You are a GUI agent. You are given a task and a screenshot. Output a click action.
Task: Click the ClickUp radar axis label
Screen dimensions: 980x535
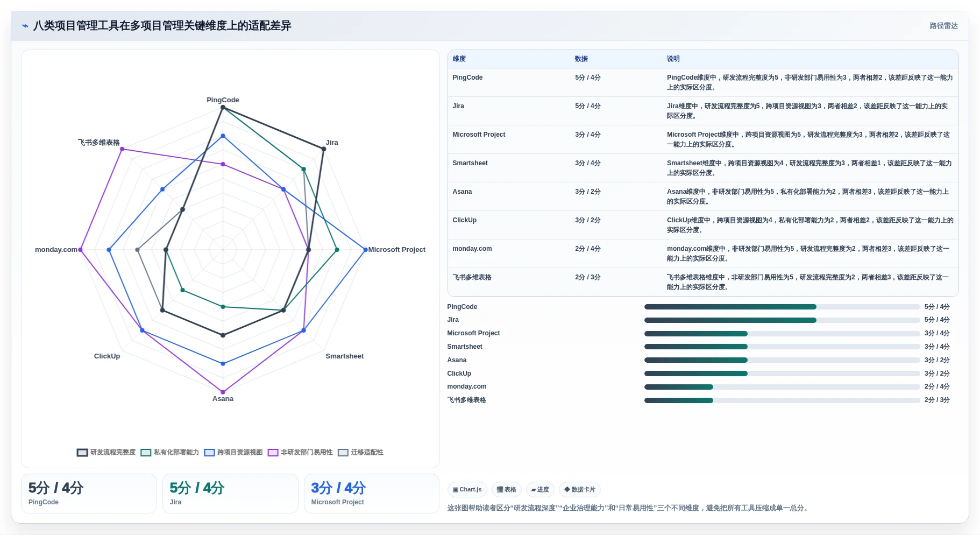point(107,356)
